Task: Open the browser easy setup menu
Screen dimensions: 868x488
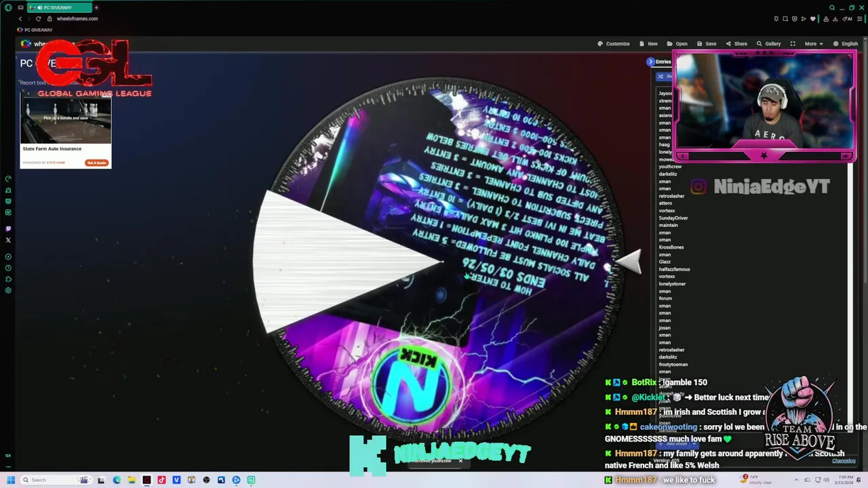Action: pyautogui.click(x=859, y=18)
